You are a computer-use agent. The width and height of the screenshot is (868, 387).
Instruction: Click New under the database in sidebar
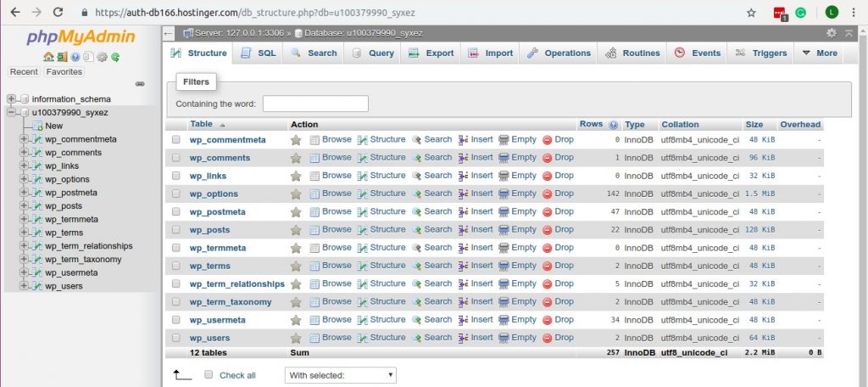pyautogui.click(x=53, y=126)
